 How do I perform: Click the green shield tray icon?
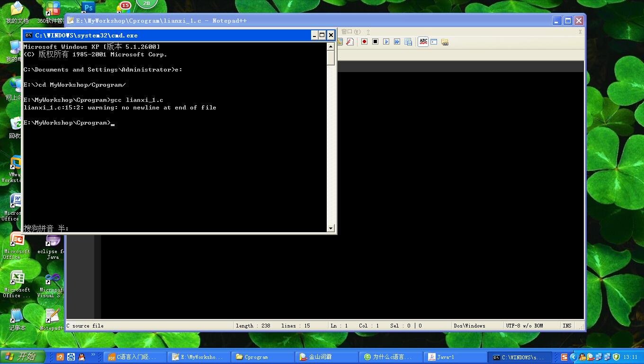click(616, 357)
